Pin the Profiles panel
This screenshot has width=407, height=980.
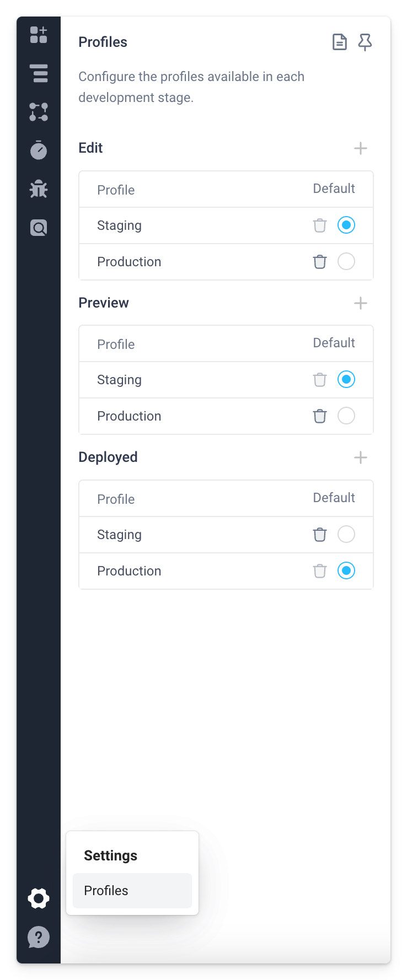[365, 41]
